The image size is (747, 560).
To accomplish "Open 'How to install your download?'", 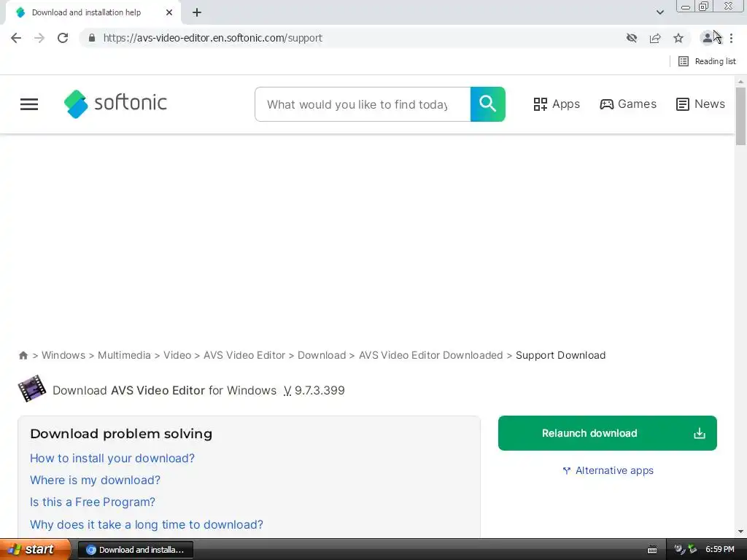I will (x=112, y=458).
